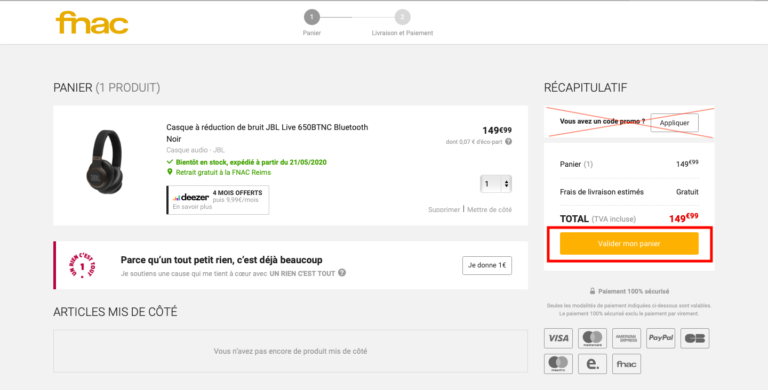Viewport: 768px width, 390px height.
Task: Click the CB card payment icon
Action: (x=695, y=338)
